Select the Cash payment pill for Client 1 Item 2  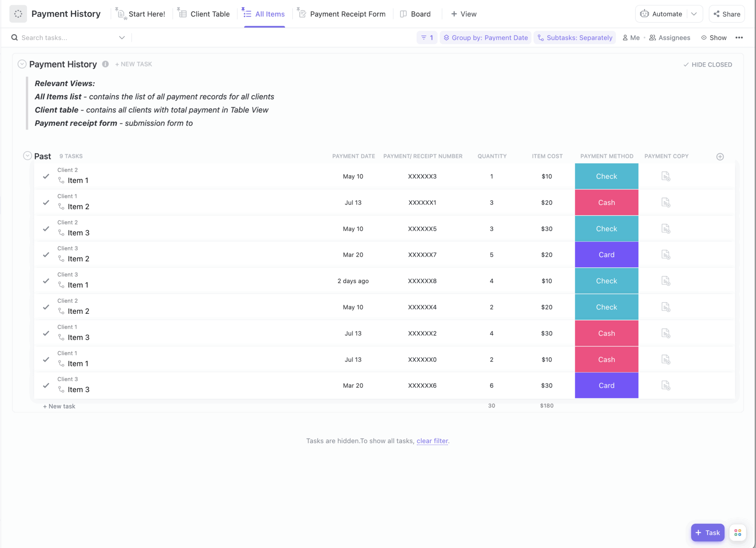606,202
